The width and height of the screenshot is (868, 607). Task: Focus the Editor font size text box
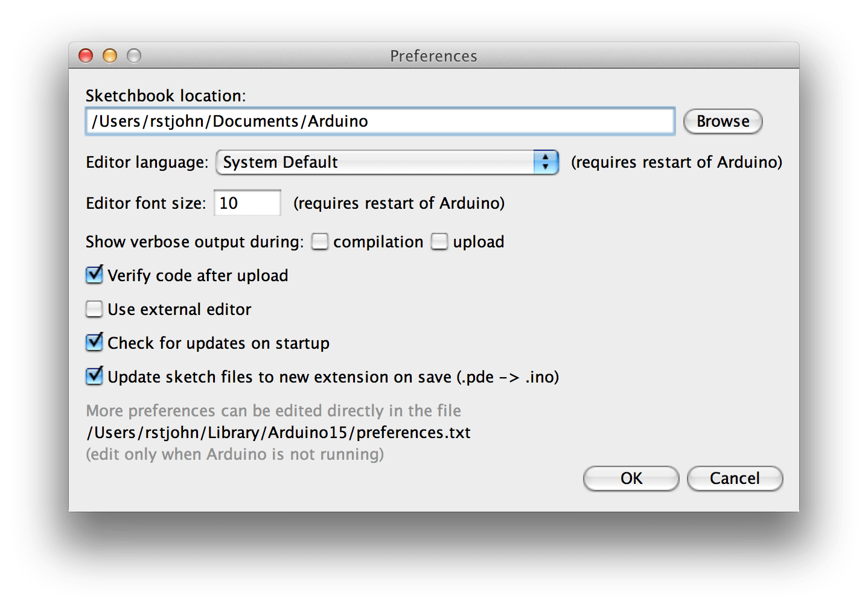tap(247, 203)
